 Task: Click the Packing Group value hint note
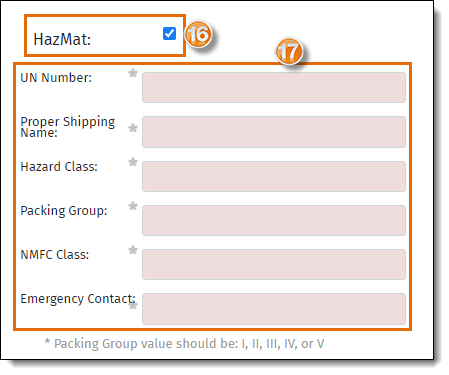point(184,344)
